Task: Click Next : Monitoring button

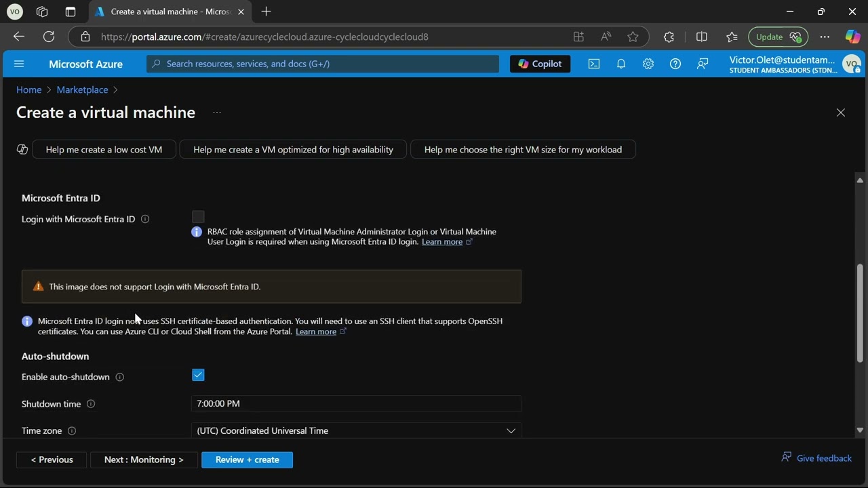Action: 144,460
